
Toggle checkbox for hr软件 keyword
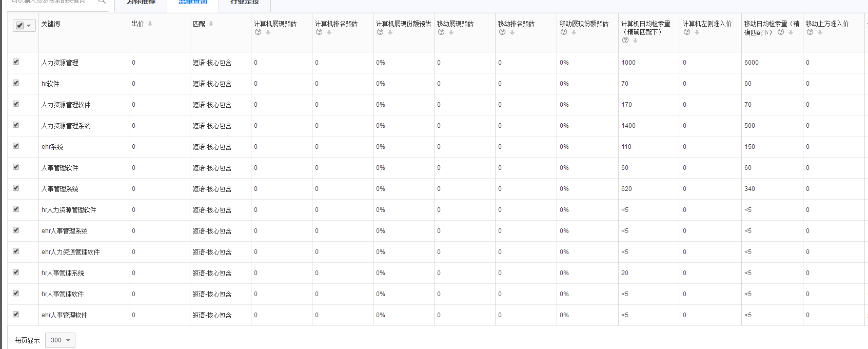tap(16, 83)
